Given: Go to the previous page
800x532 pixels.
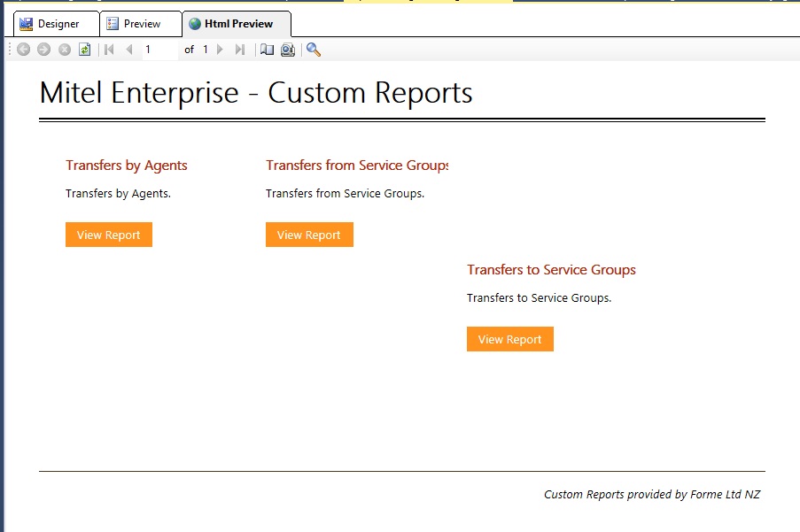Looking at the screenshot, I should click(x=129, y=50).
